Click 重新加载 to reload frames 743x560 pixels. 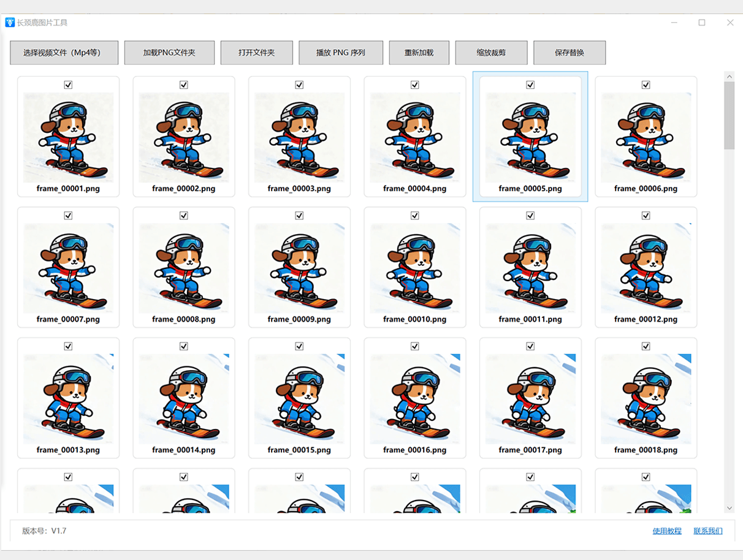pyautogui.click(x=419, y=53)
